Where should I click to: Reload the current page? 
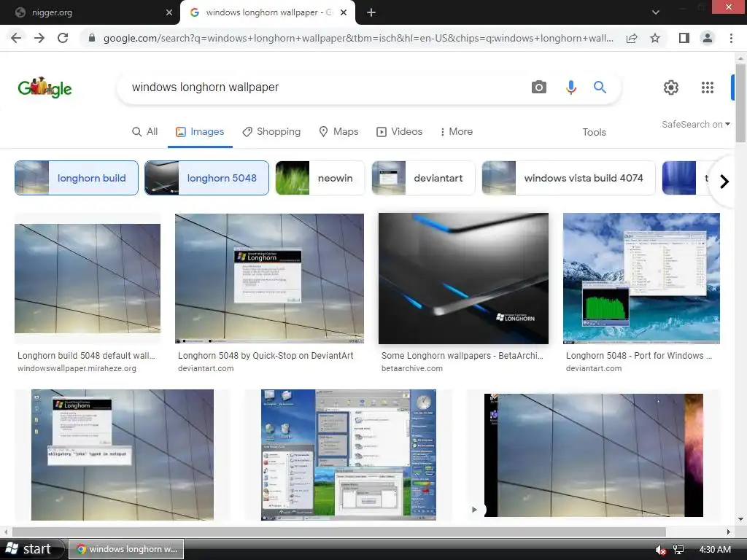[x=63, y=38]
